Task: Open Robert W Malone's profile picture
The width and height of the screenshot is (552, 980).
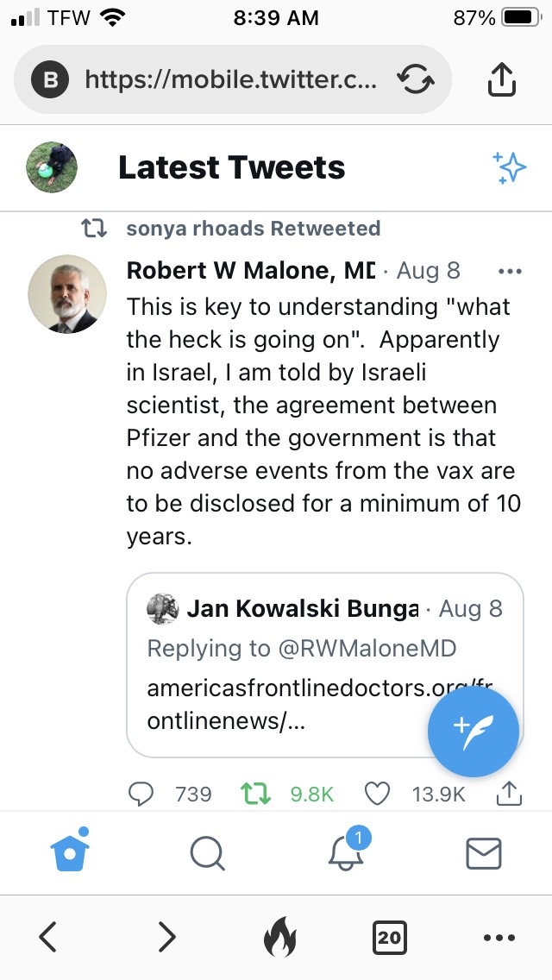Action: click(67, 294)
